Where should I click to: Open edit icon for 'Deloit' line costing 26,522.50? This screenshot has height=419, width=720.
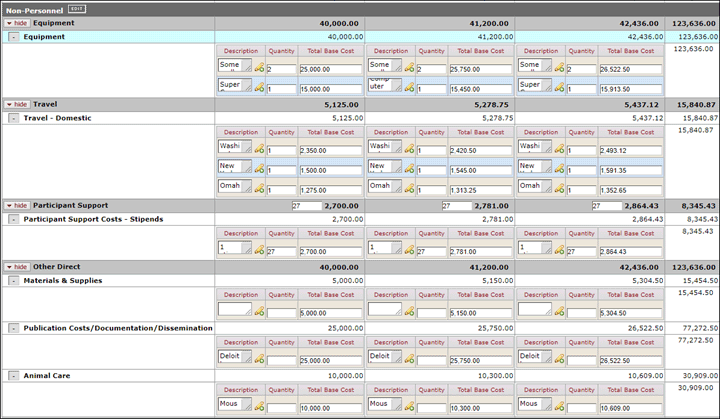tap(559, 359)
